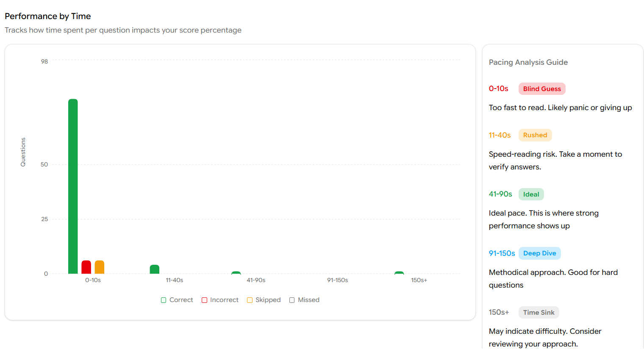
Task: Click the 91-150s label on chart x-axis
Action: [337, 280]
